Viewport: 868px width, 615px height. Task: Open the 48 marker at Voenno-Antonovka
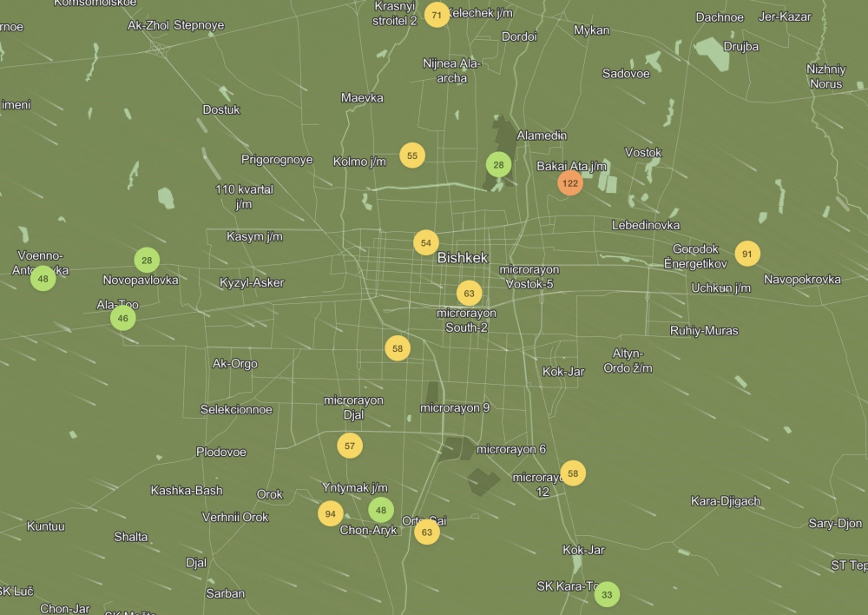43,279
